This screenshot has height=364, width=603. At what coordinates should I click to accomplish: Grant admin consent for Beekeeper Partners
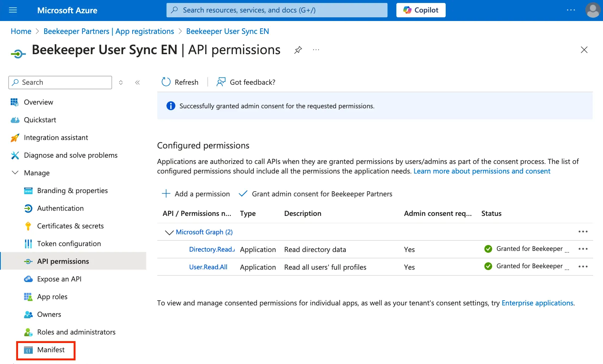point(315,194)
